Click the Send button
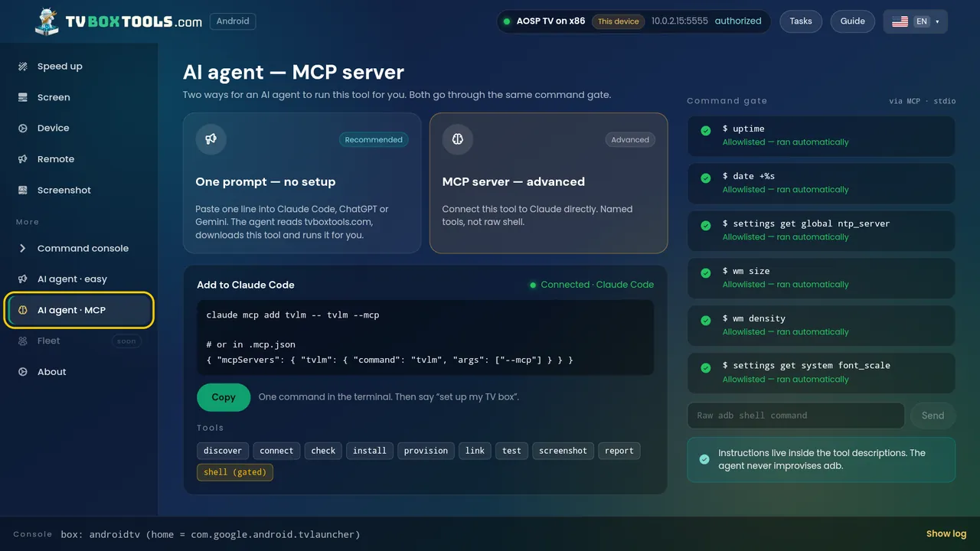 (x=933, y=416)
